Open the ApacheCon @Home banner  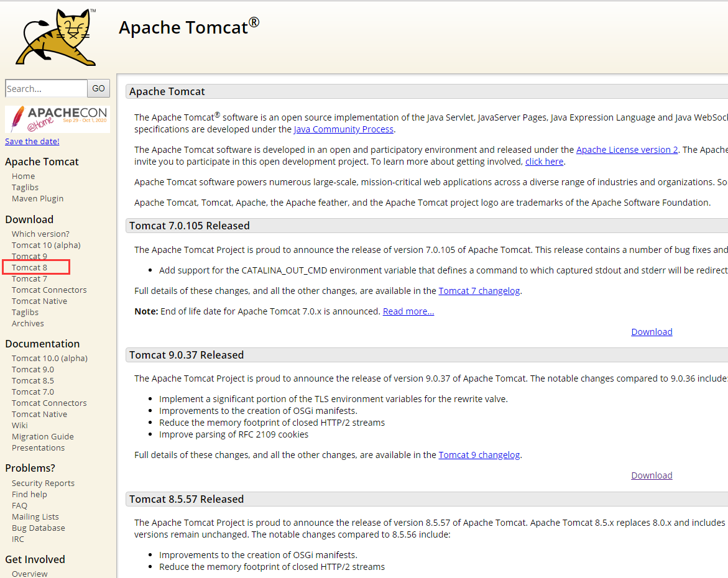click(58, 119)
